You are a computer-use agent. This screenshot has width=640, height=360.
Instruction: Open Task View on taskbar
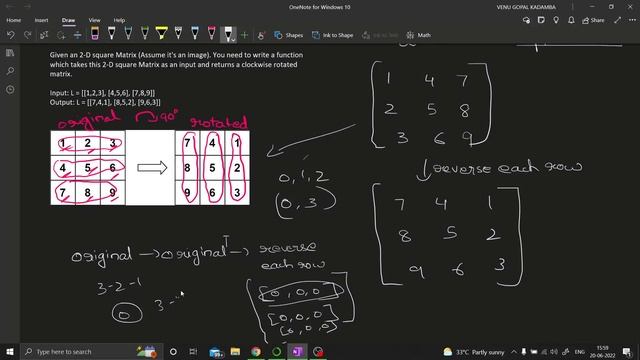(193, 351)
